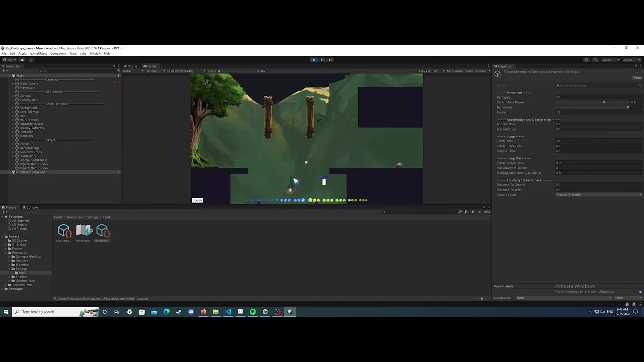644x362 pixels.
Task: Click the Steam taskbar icon
Action: [179, 312]
